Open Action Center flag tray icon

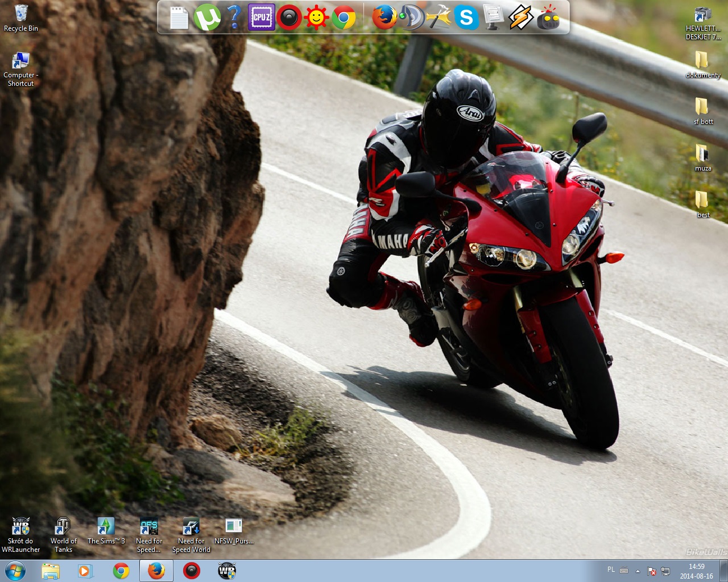pos(652,571)
